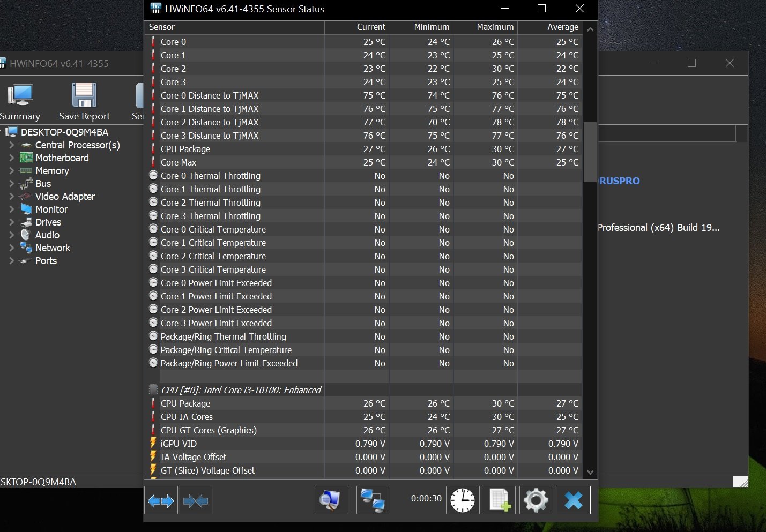
Task: Select the IA Voltage Offset row
Action: tap(363, 457)
